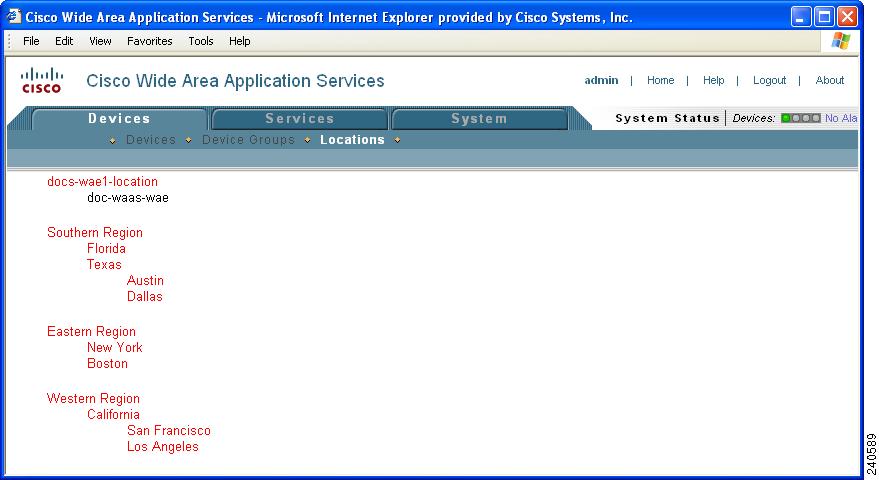Click the doc-waas-wae device entry
The width and height of the screenshot is (879, 480).
(128, 198)
